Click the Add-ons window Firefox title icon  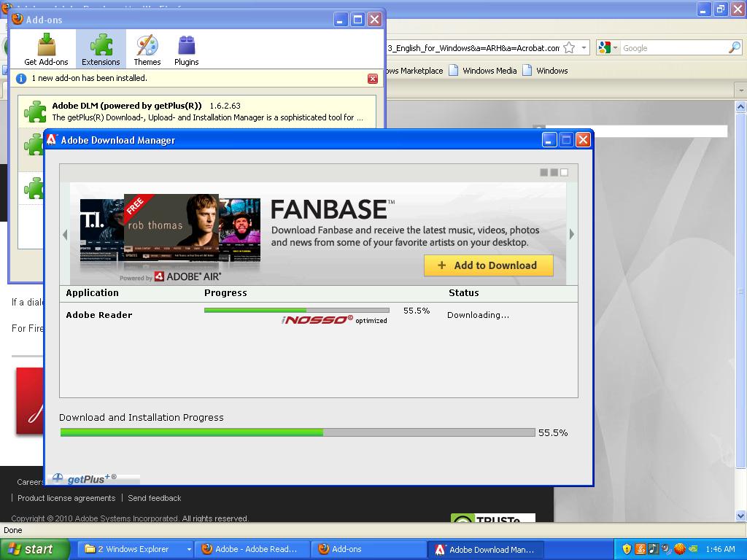click(x=18, y=19)
